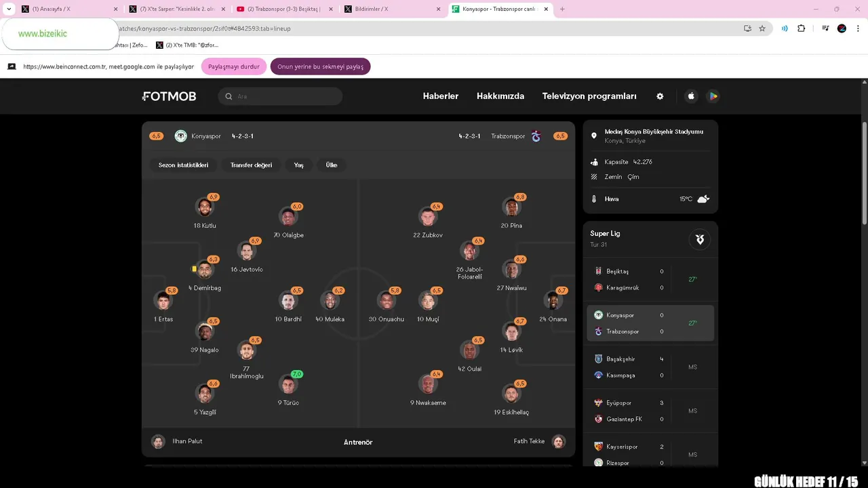868x488 pixels.
Task: Open player 9 Nwakaeme
Action: (x=428, y=389)
